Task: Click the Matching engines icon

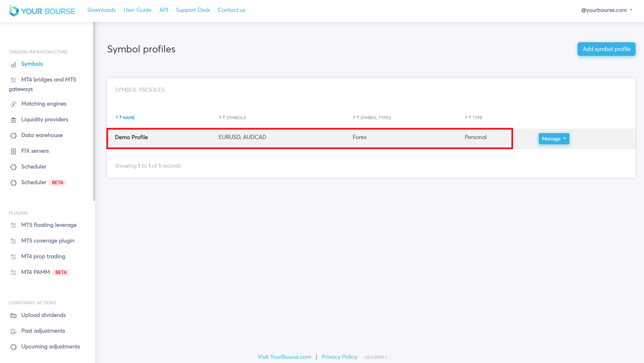Action: click(x=13, y=104)
